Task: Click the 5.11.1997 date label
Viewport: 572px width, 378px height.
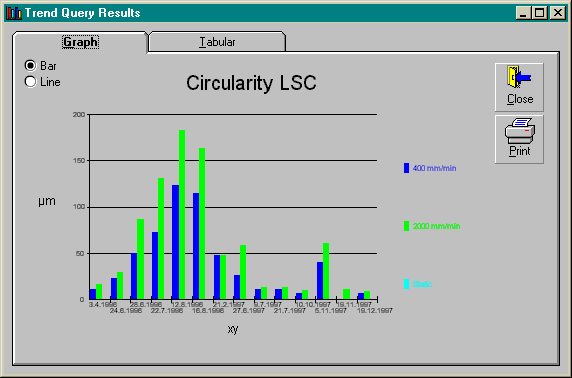Action: (x=331, y=310)
